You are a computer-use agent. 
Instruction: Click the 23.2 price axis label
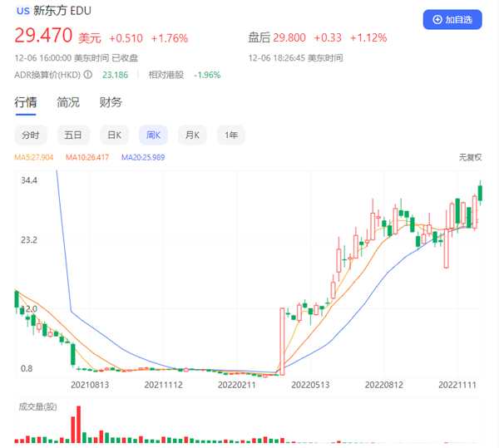point(29,240)
